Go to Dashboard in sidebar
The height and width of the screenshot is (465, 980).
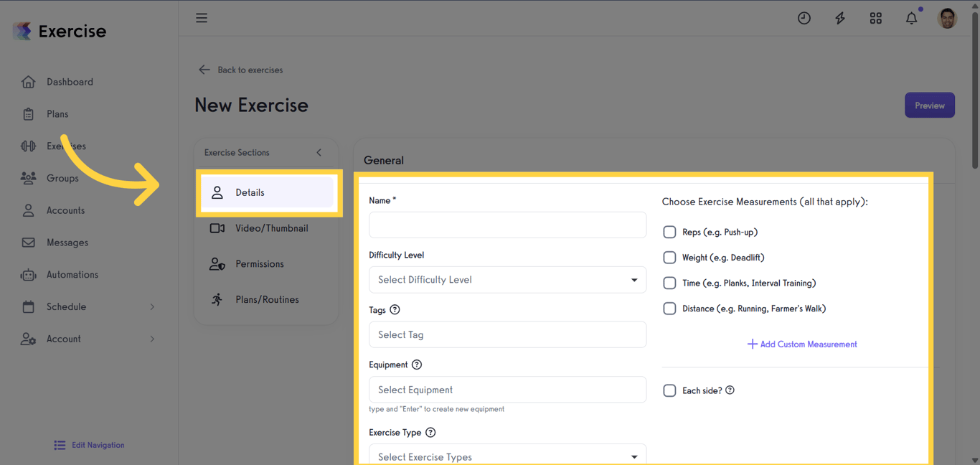click(70, 82)
